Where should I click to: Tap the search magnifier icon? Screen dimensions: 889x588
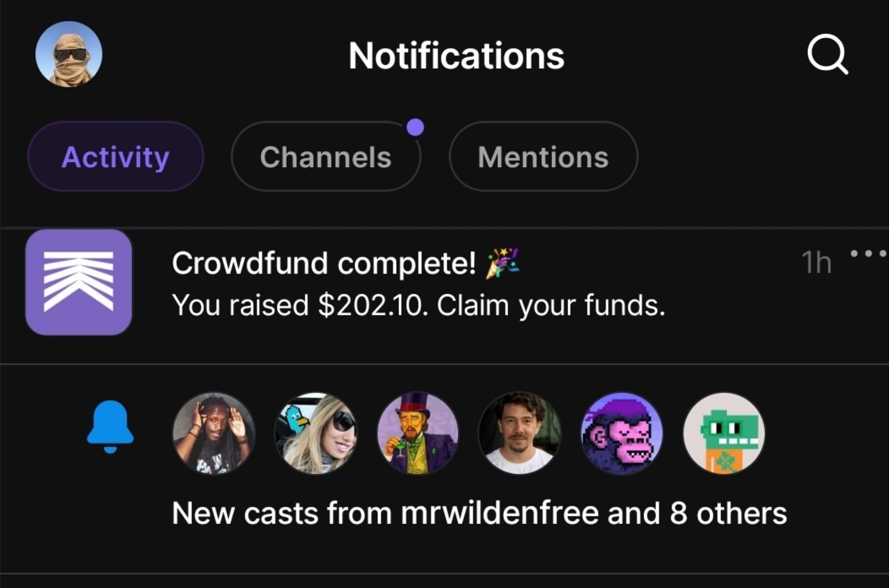tap(827, 54)
